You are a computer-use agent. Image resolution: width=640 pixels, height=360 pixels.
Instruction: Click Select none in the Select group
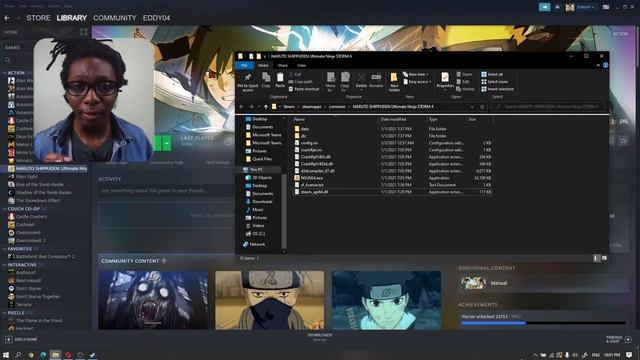point(494,82)
